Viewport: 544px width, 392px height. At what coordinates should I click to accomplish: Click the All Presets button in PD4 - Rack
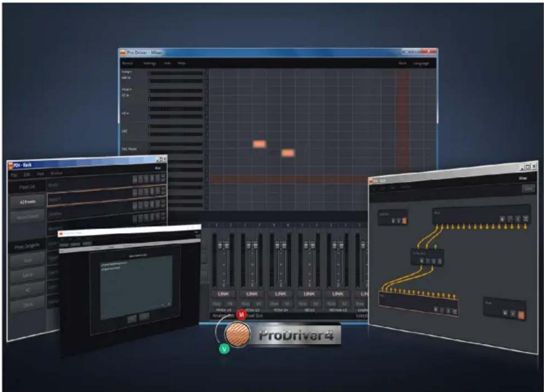coord(29,201)
